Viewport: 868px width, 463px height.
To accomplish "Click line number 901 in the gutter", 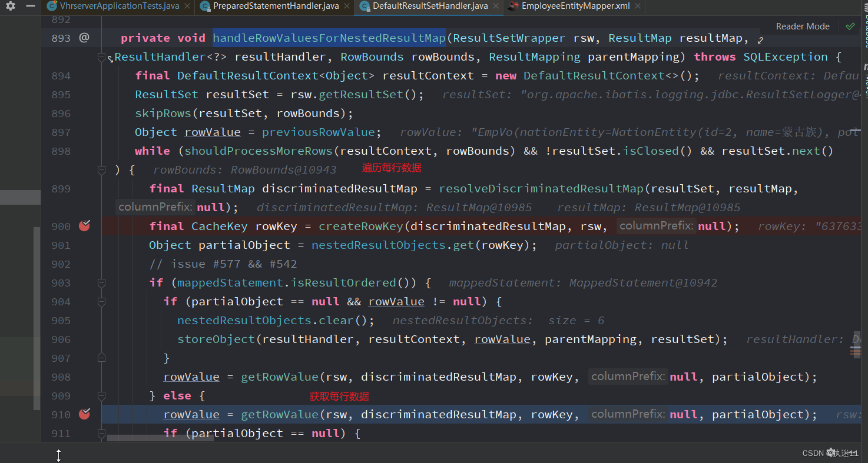I will (x=61, y=245).
